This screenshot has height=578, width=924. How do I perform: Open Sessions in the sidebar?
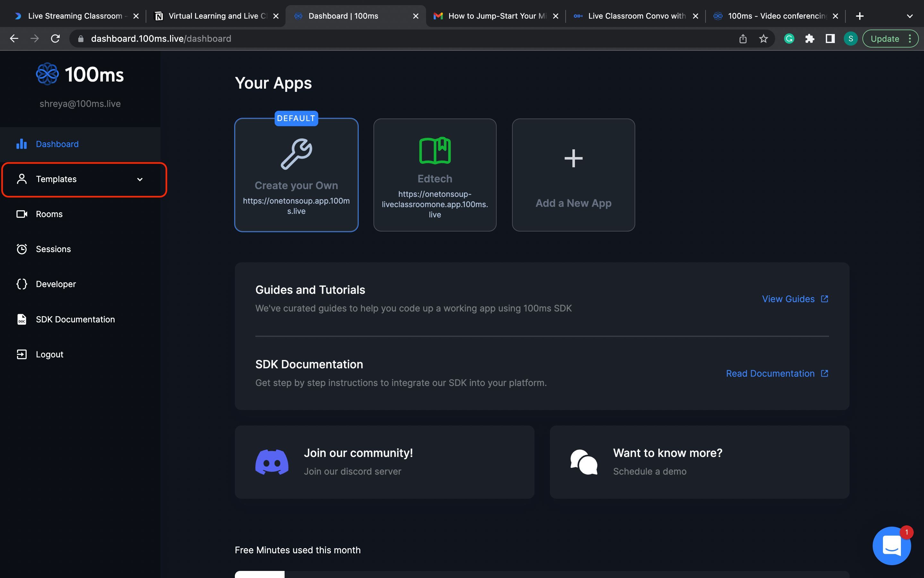coord(80,249)
